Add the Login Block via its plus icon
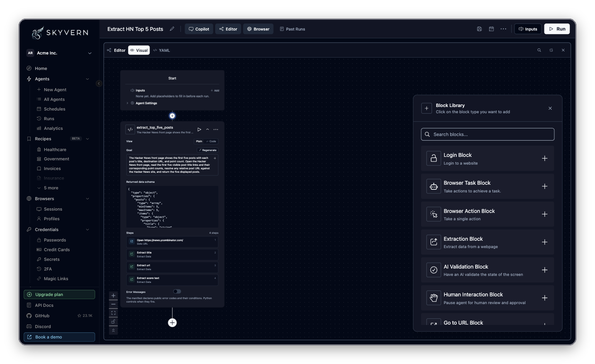 point(545,158)
